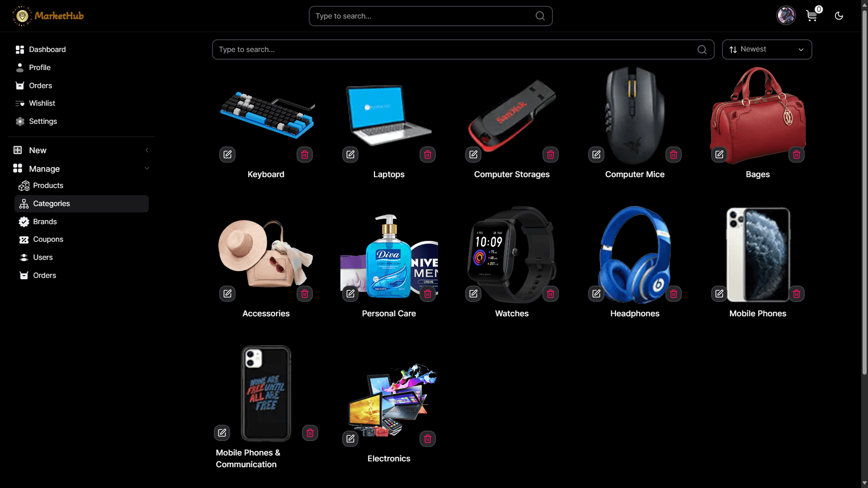Click the MarketHub logo link
The width and height of the screenshot is (868, 488).
48,16
